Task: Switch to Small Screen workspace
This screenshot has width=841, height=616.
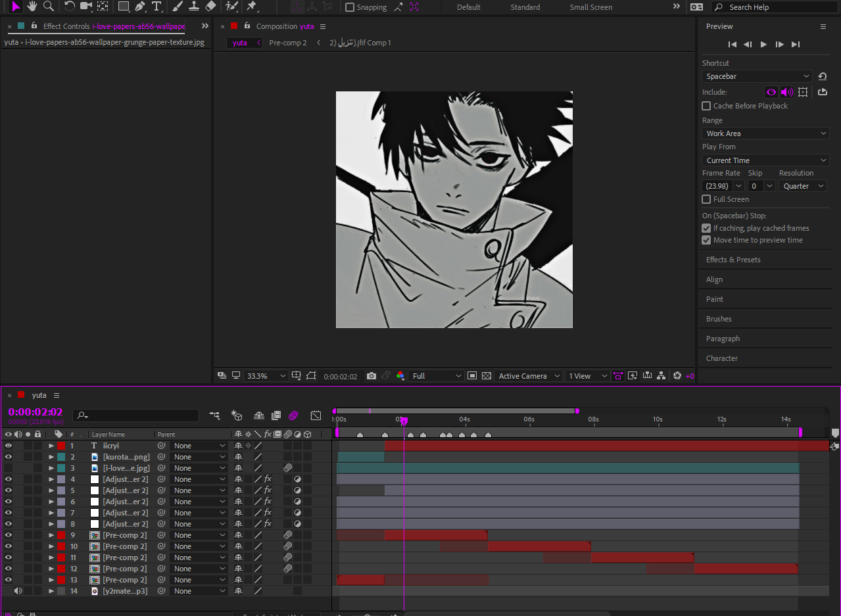Action: click(x=591, y=7)
